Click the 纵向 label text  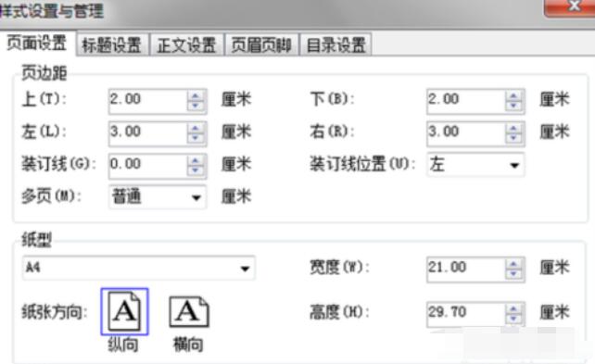coord(123,345)
